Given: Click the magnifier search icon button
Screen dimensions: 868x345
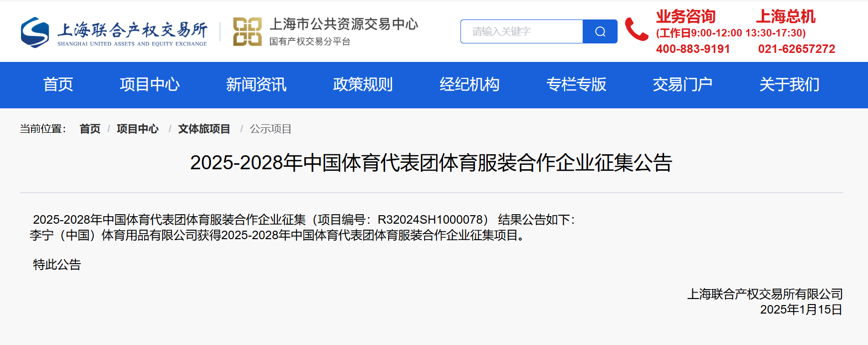Looking at the screenshot, I should pos(600,31).
